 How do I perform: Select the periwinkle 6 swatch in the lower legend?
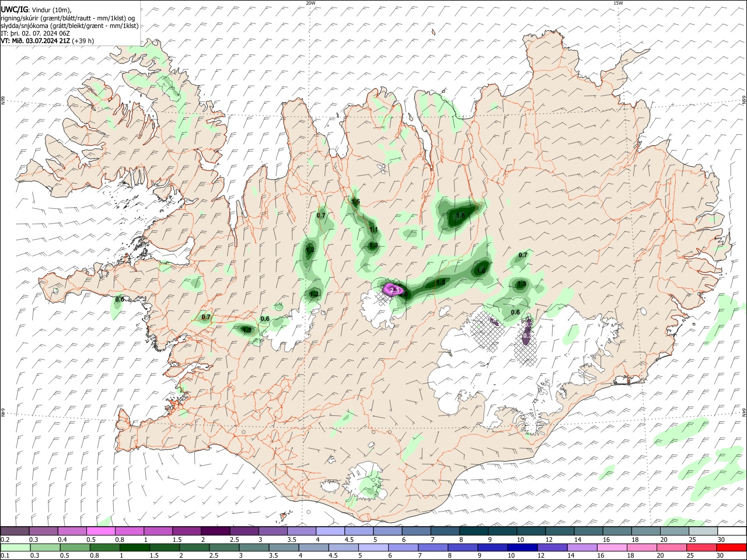click(402, 547)
